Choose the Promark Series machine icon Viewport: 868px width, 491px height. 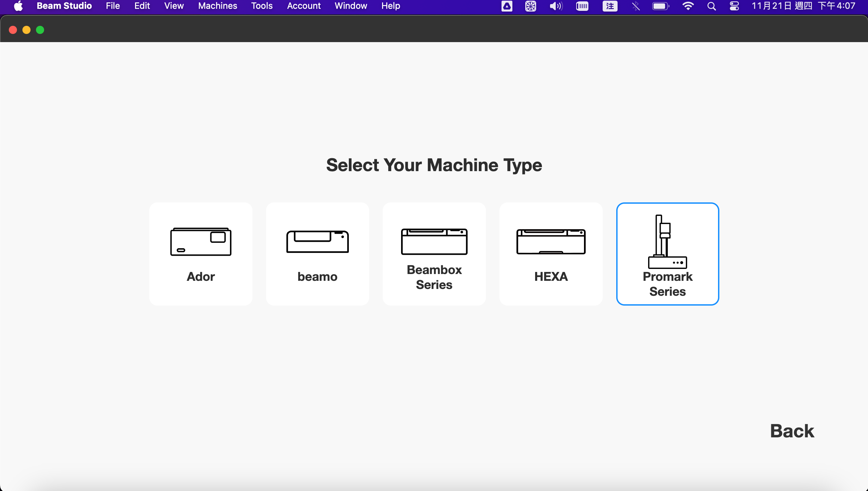click(667, 241)
